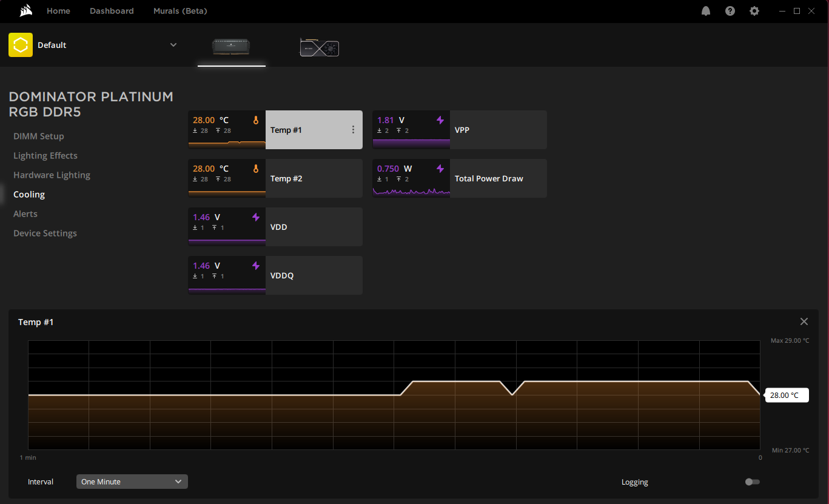
Task: Expand the Default profile dropdown chevron
Action: [x=173, y=45]
